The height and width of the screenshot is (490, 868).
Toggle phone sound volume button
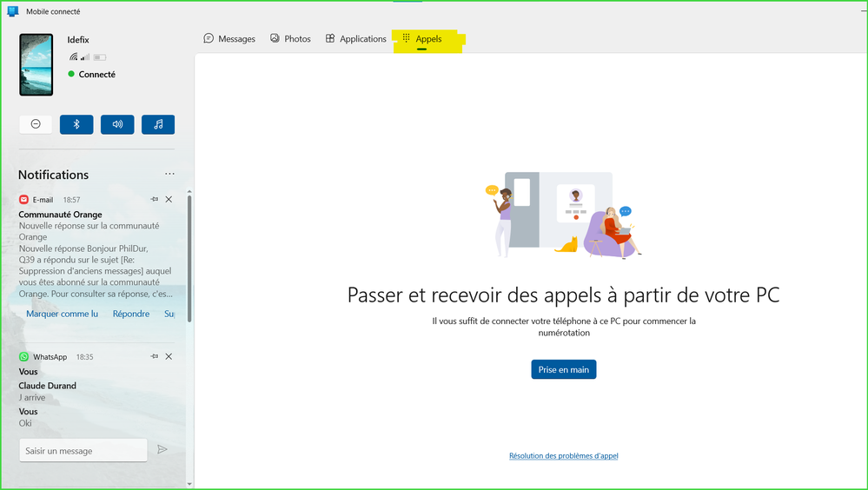117,124
